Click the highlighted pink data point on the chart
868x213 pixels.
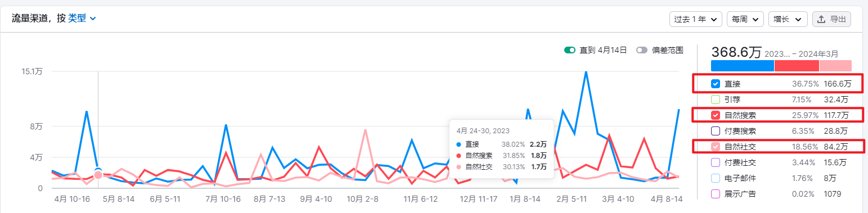tap(98, 175)
